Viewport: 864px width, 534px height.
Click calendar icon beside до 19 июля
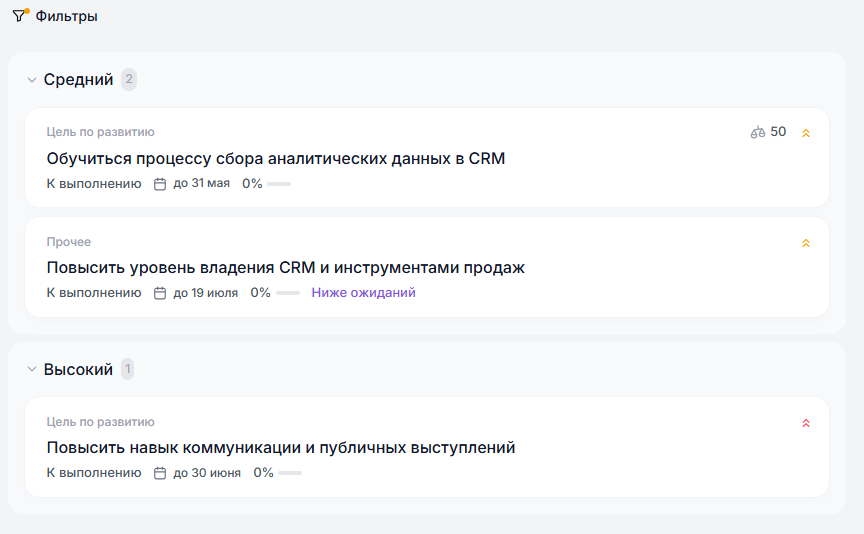[160, 293]
